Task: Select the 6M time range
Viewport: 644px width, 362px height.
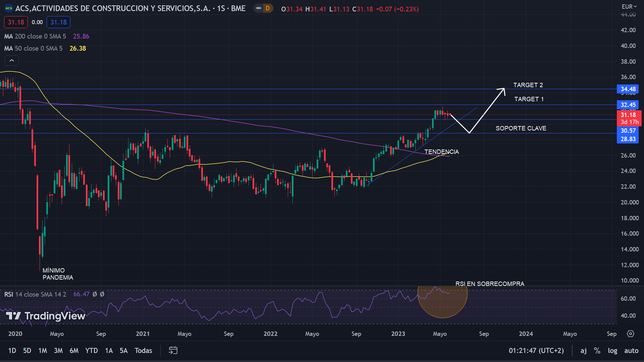Action: 74,351
